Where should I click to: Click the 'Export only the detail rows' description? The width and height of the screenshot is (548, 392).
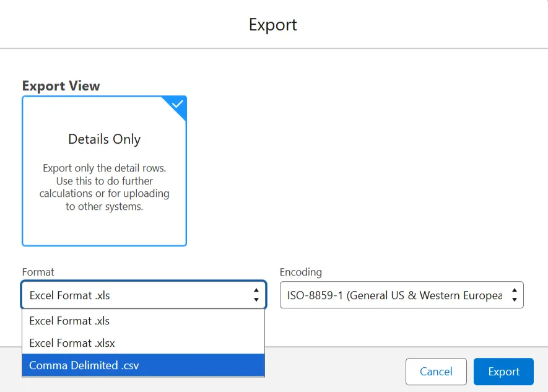pyautogui.click(x=104, y=187)
